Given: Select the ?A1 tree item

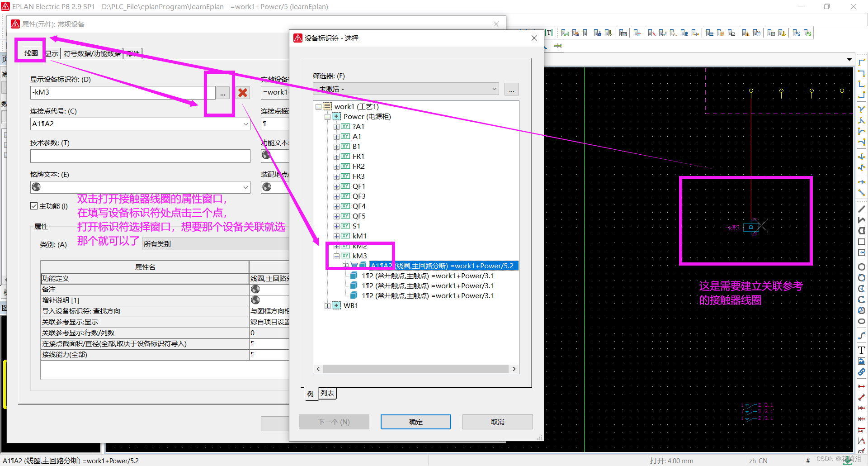Looking at the screenshot, I should point(359,127).
